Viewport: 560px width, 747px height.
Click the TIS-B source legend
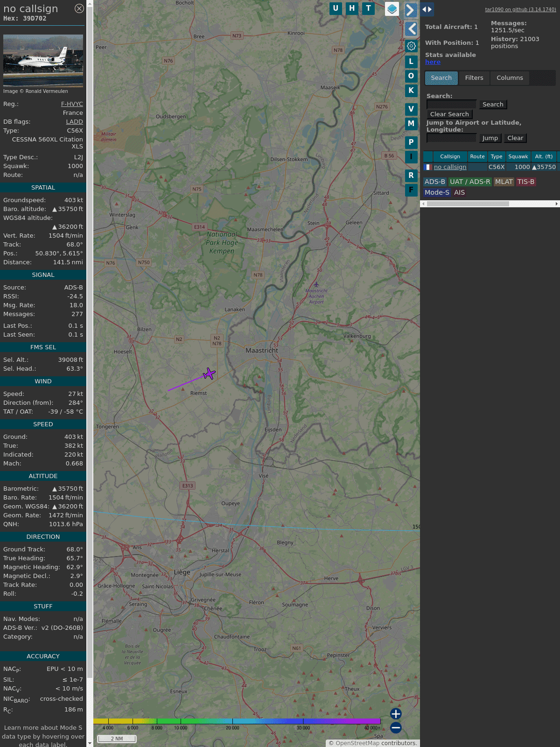526,182
